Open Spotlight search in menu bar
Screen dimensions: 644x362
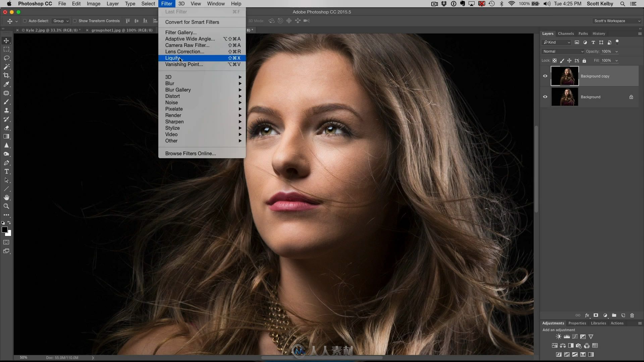623,4
